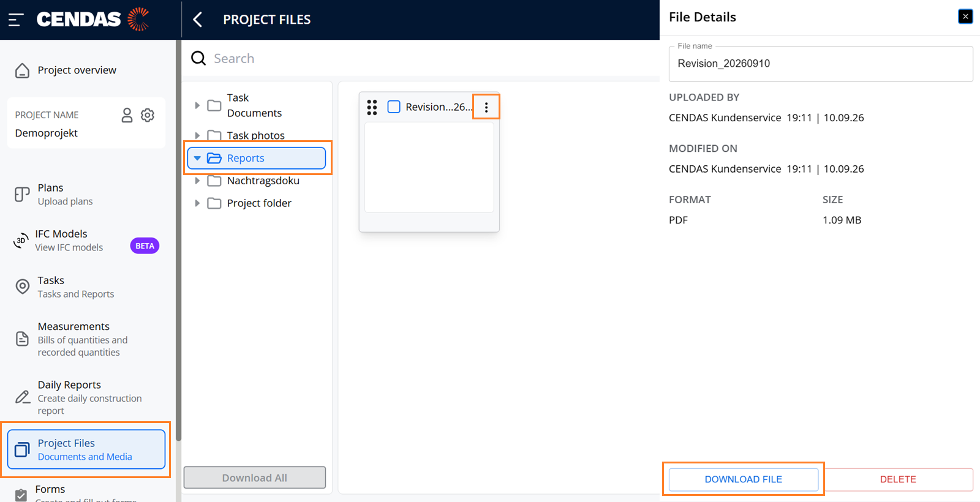Click the Nachtragsdoku folder icon
This screenshot has width=980, height=502.
click(214, 181)
